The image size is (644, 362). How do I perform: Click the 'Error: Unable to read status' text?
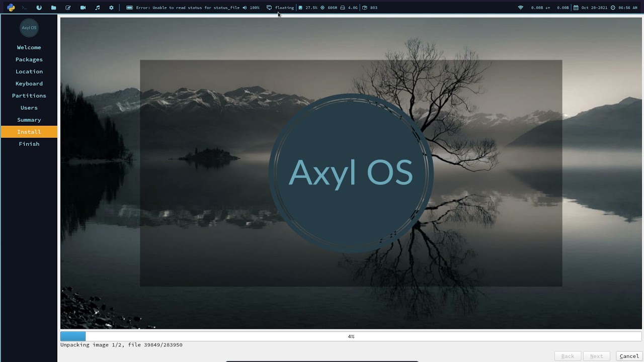click(x=188, y=8)
